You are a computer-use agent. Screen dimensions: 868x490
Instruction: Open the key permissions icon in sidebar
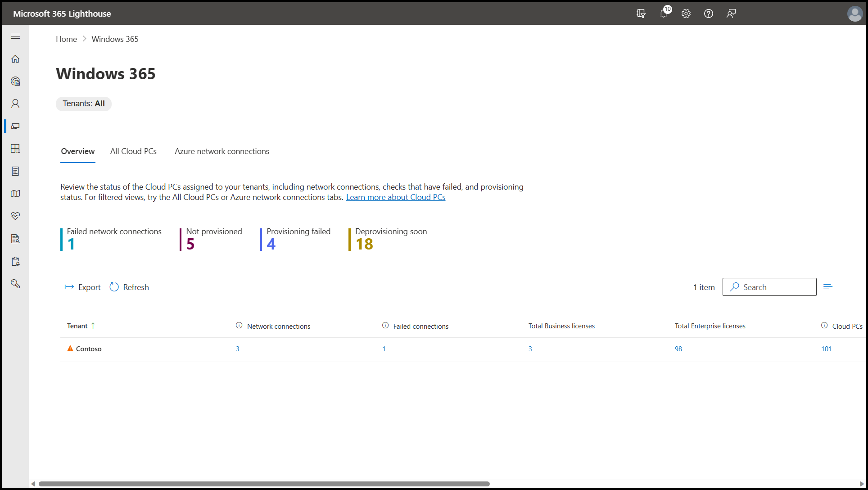(15, 284)
